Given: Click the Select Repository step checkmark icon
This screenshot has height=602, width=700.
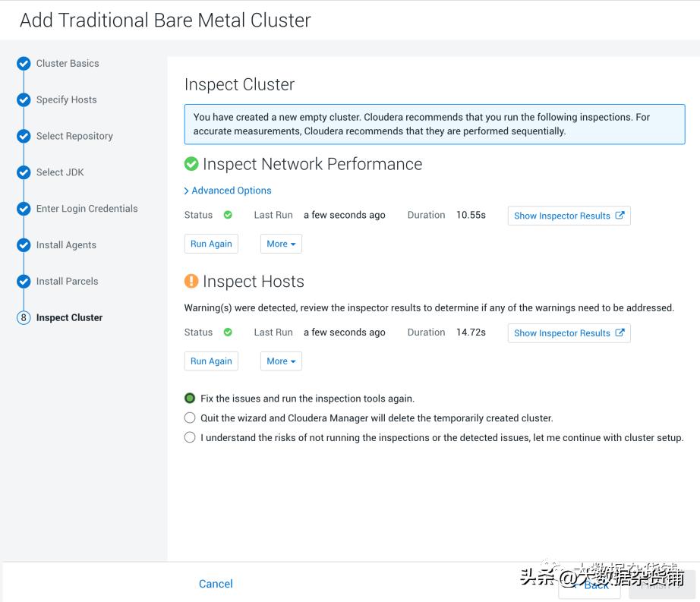Looking at the screenshot, I should point(24,137).
